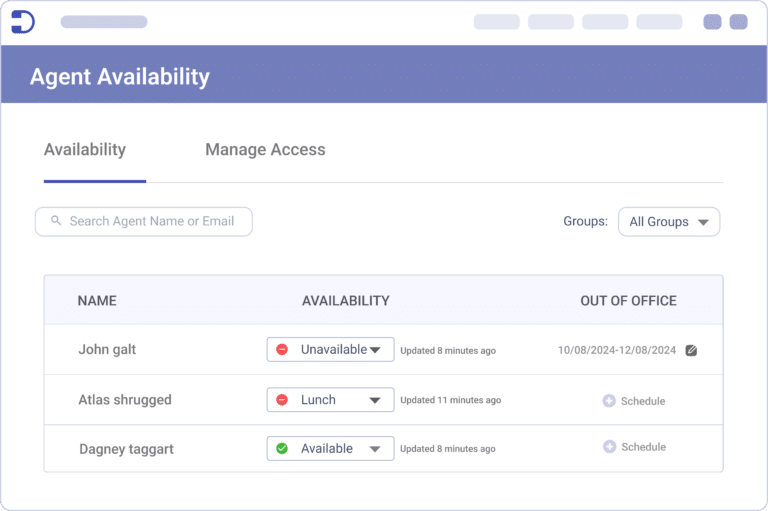Click the app logo in top-left corner
768x511 pixels.
click(x=22, y=22)
